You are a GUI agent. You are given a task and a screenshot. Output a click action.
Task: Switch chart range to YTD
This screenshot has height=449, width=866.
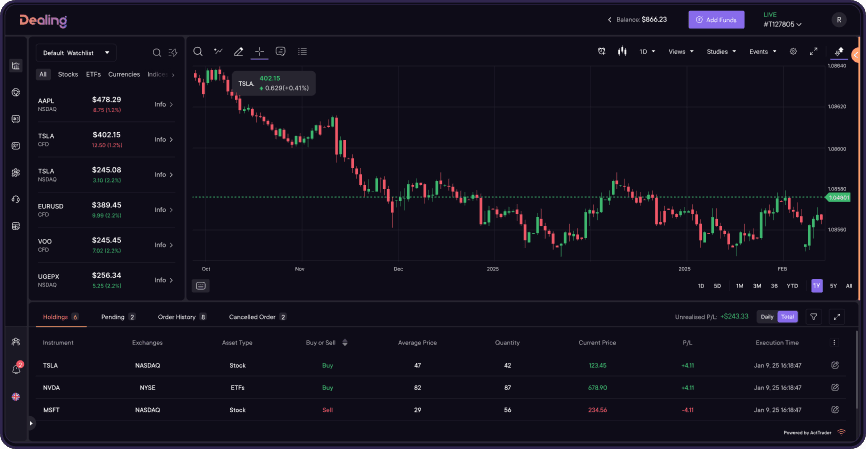pyautogui.click(x=792, y=286)
